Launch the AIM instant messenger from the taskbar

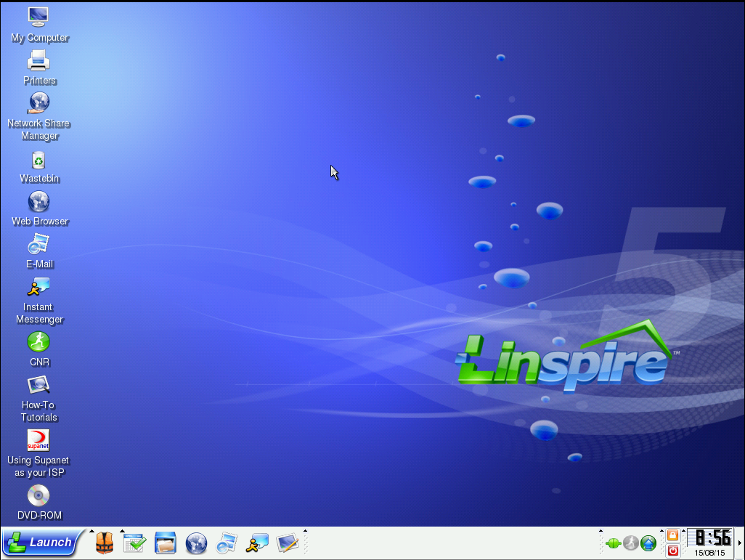257,543
